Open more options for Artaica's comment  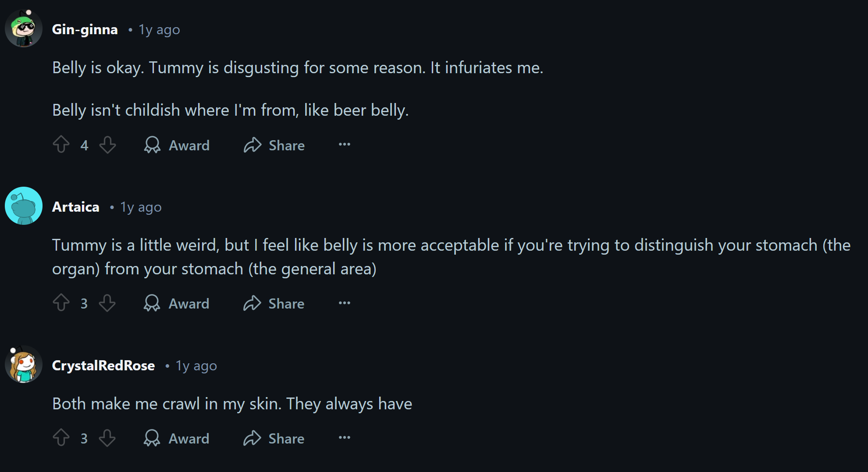tap(345, 303)
